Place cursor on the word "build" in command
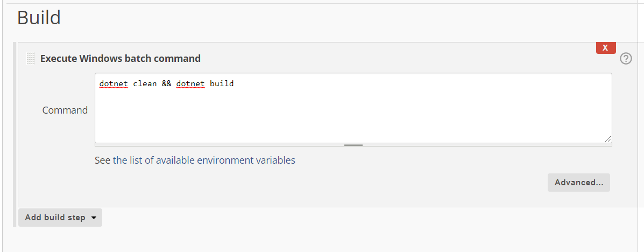This screenshot has width=644, height=252. (x=222, y=84)
